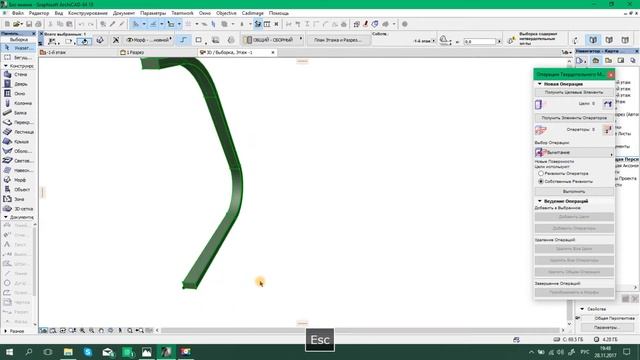
Task: Select the Морф (Morph) tool
Action: pyautogui.click(x=18, y=180)
